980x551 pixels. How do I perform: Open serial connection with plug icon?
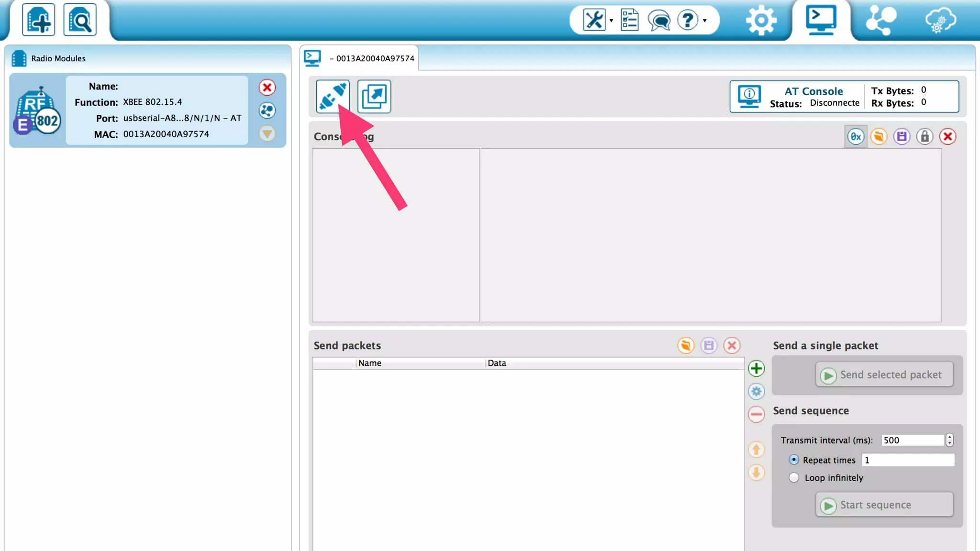click(x=333, y=96)
